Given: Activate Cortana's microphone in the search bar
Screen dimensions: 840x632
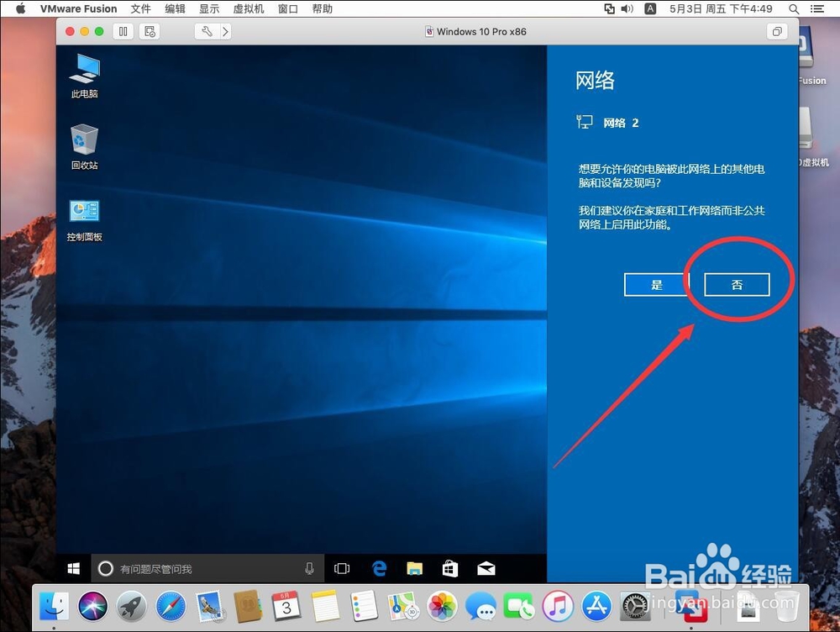Looking at the screenshot, I should [x=309, y=568].
